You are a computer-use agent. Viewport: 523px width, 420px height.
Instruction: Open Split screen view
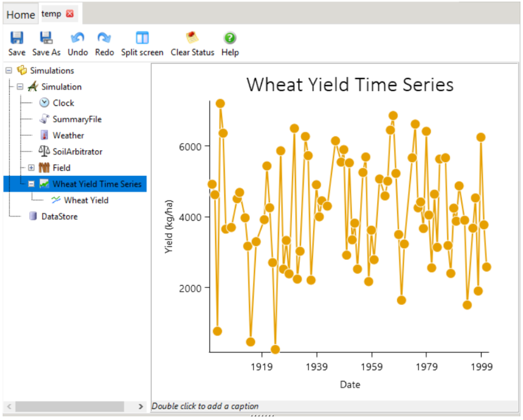tap(142, 38)
